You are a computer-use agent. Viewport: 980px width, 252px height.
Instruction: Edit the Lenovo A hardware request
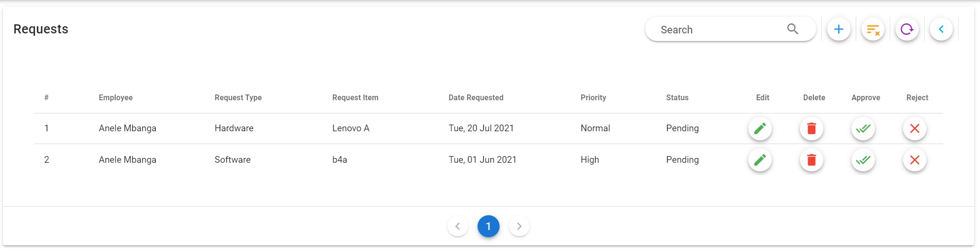tap(760, 128)
